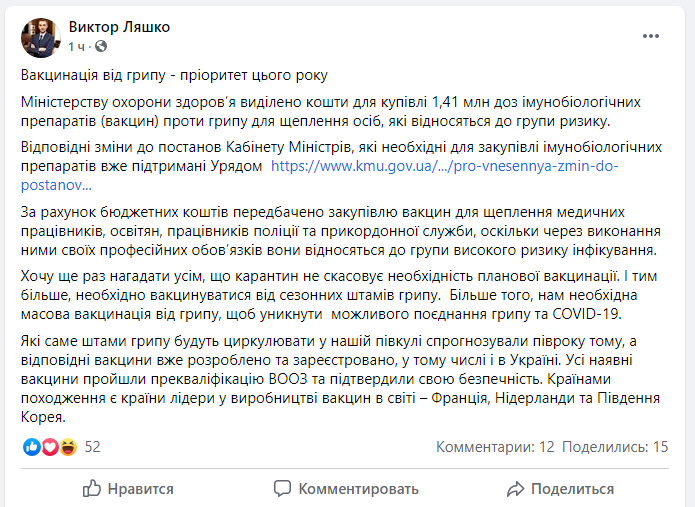Viewport: 695px width, 507px height.
Task: Click the laughing face reaction emoji
Action: (x=67, y=447)
